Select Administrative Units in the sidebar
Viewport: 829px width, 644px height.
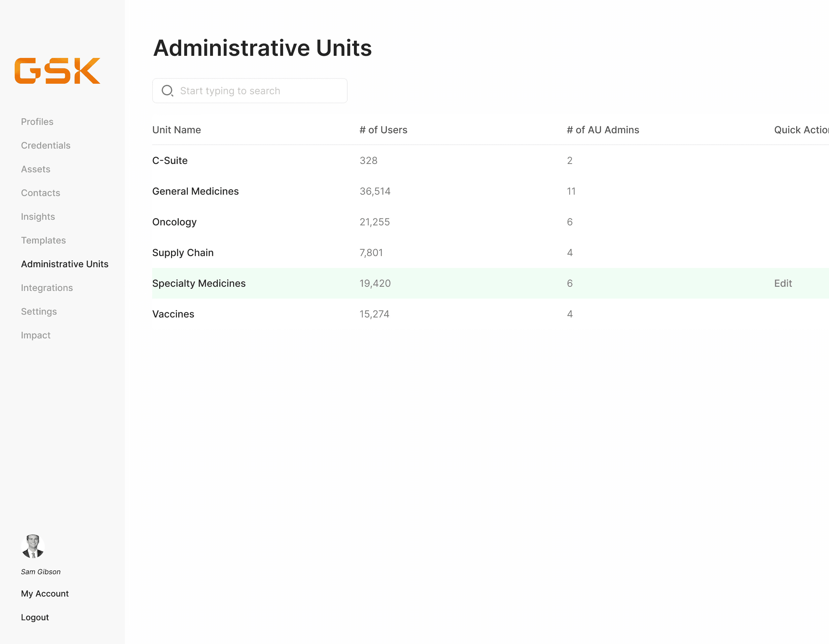pyautogui.click(x=65, y=264)
